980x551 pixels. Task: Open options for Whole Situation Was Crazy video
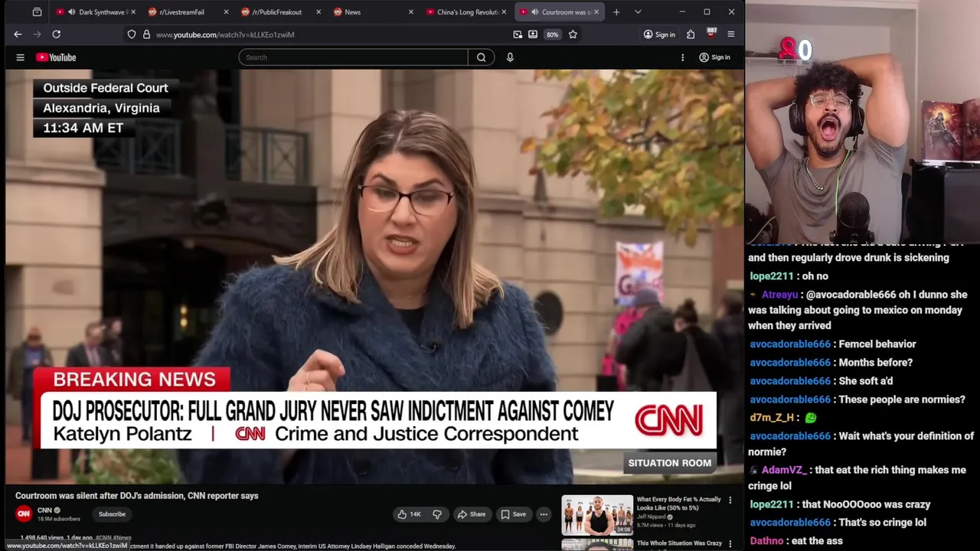tap(730, 544)
